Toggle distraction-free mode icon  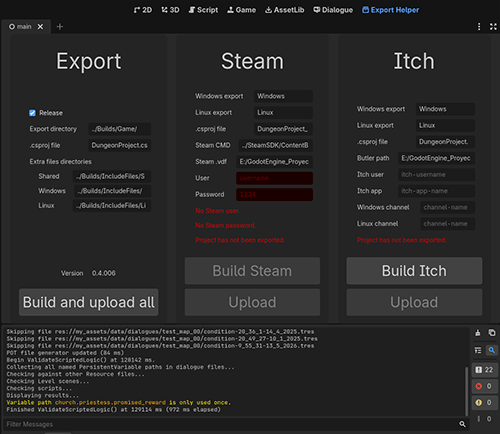coord(493,27)
